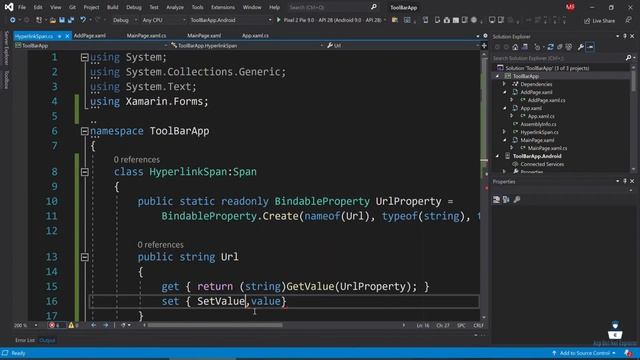Click Add to Source Control
The height and width of the screenshot is (360, 640).
584,353
